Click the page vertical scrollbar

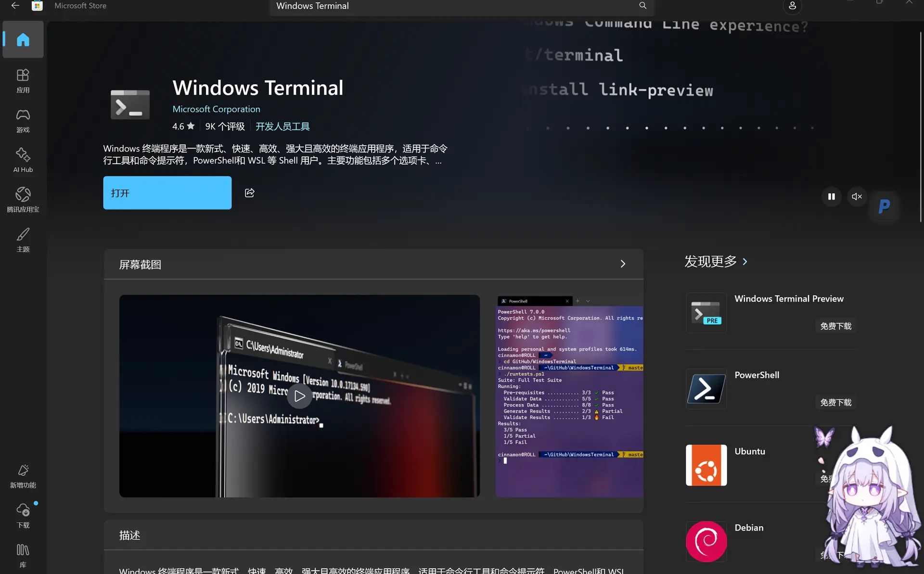point(921,127)
